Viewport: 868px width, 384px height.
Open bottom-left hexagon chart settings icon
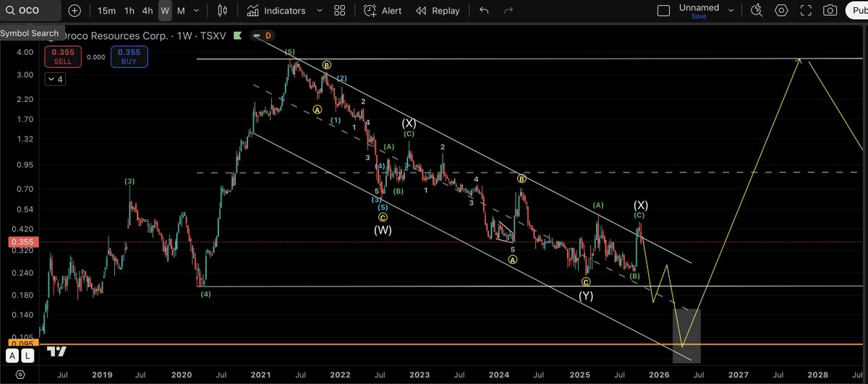(x=20, y=375)
